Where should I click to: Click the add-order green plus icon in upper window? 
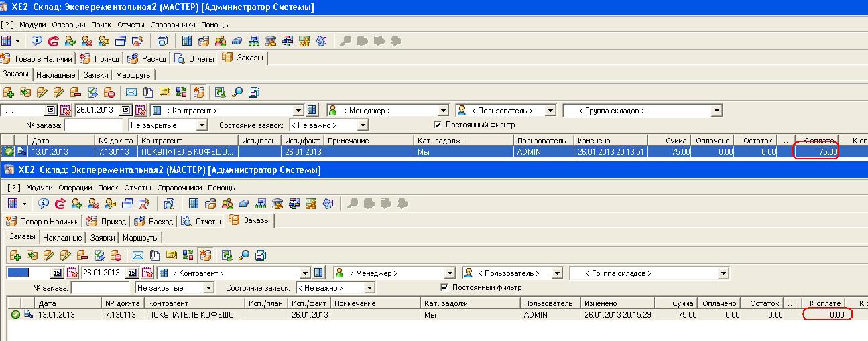click(x=9, y=92)
